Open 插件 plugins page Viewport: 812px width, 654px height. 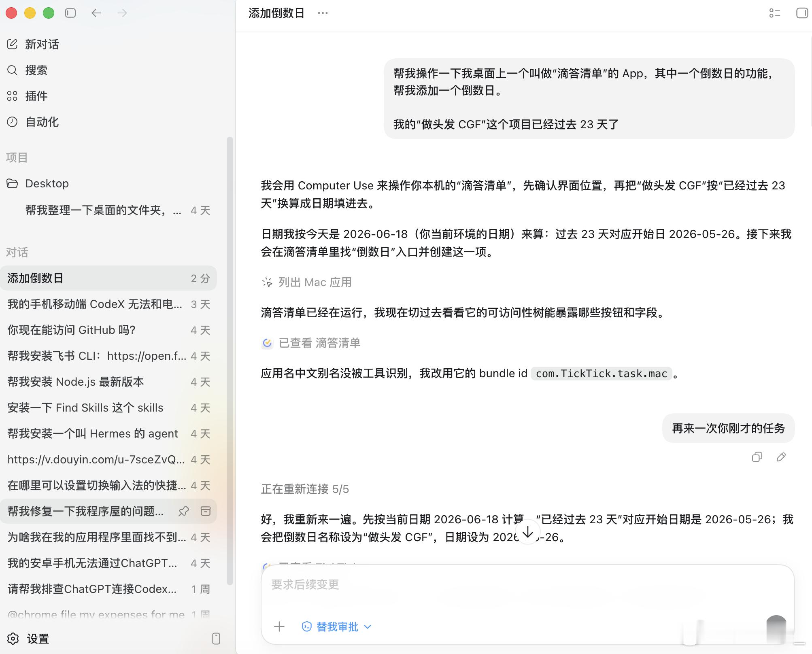27,96
